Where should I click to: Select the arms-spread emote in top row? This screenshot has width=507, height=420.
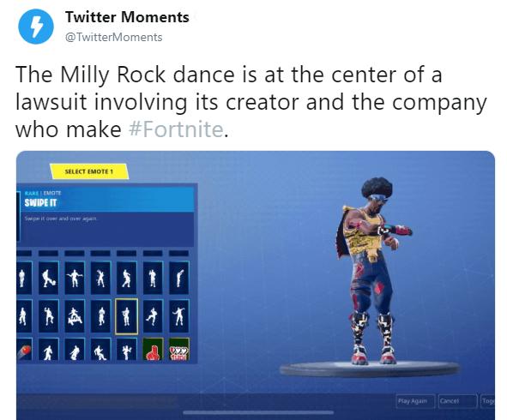[x=75, y=279]
